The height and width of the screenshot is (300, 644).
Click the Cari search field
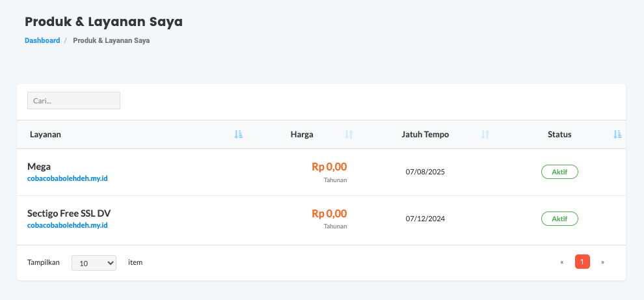pos(74,101)
